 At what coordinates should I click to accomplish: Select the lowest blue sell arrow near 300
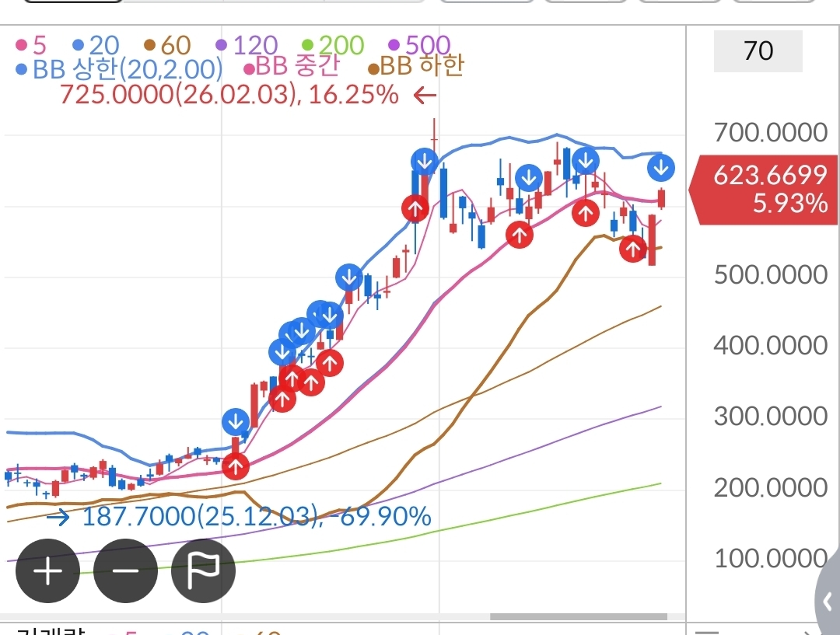coord(235,423)
